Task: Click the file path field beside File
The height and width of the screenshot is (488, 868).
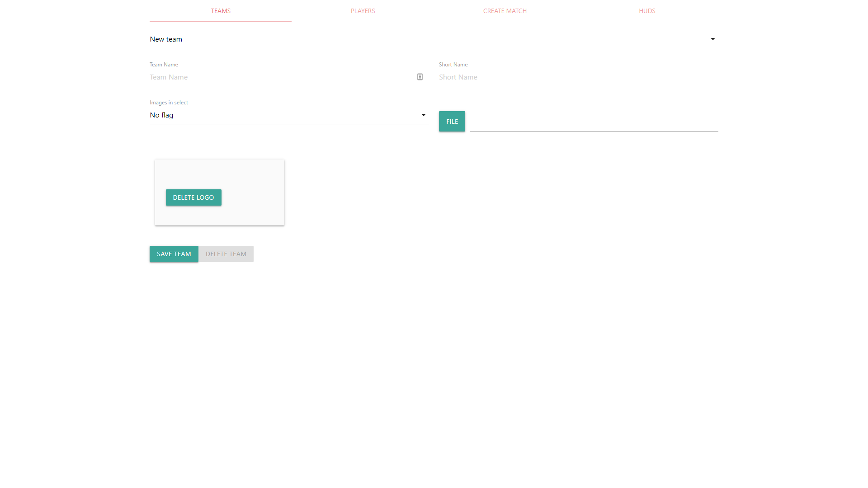Action: point(593,122)
